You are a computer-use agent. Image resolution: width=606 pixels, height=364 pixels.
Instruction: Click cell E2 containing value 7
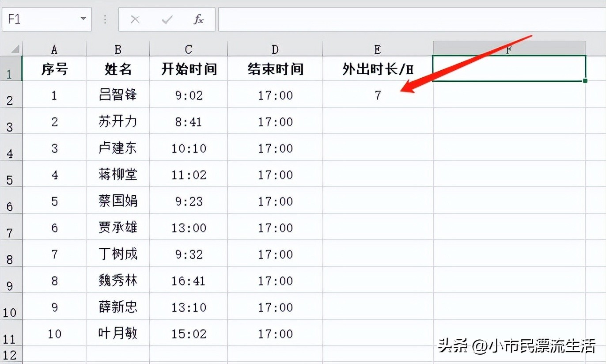coord(378,95)
